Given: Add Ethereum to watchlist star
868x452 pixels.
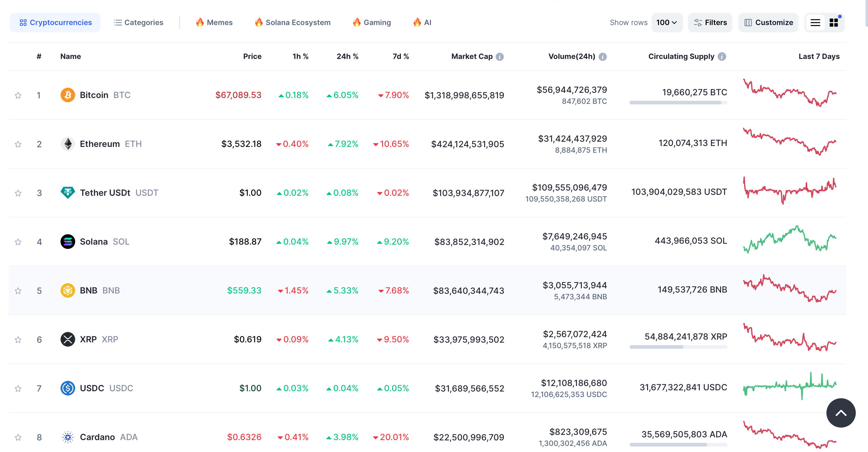Looking at the screenshot, I should click(x=18, y=144).
